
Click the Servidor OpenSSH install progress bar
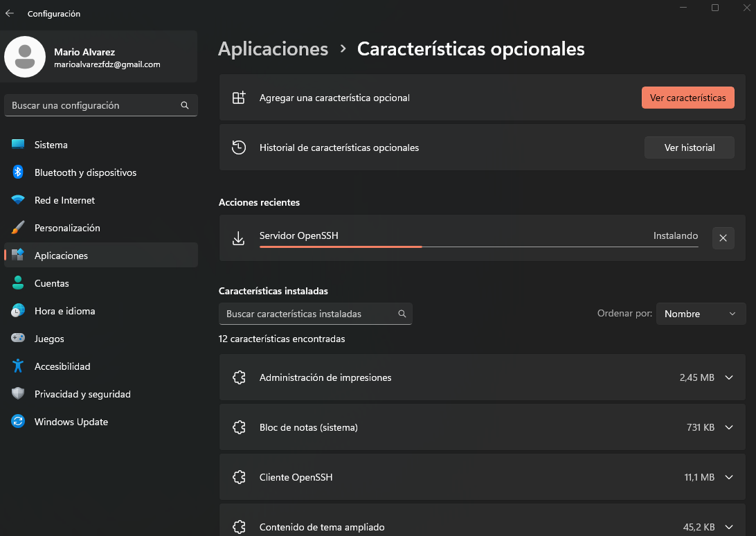(x=479, y=247)
